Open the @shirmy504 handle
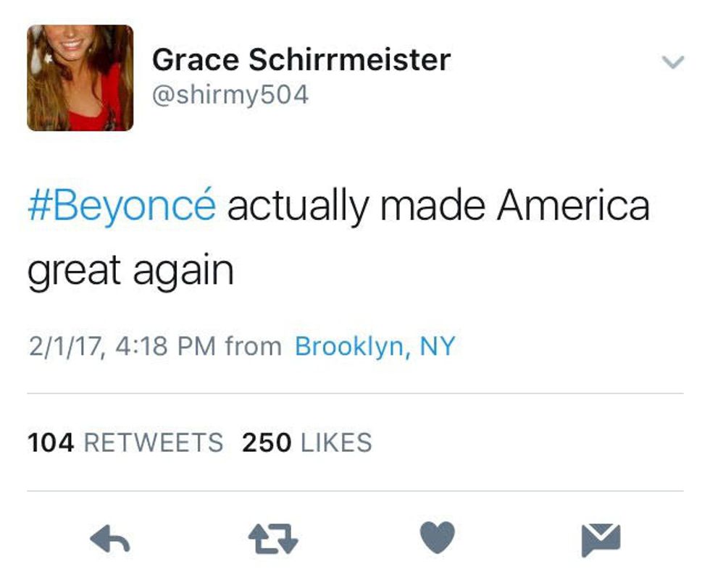710x588 pixels. (x=230, y=95)
